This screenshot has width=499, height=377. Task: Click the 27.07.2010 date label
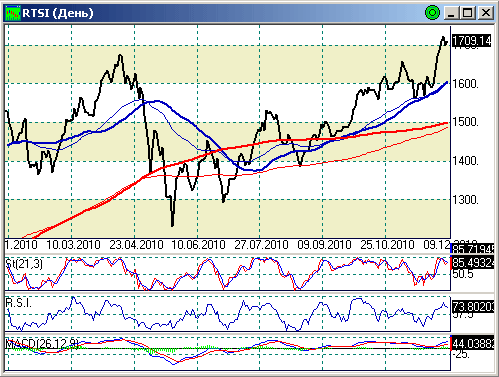click(261, 245)
